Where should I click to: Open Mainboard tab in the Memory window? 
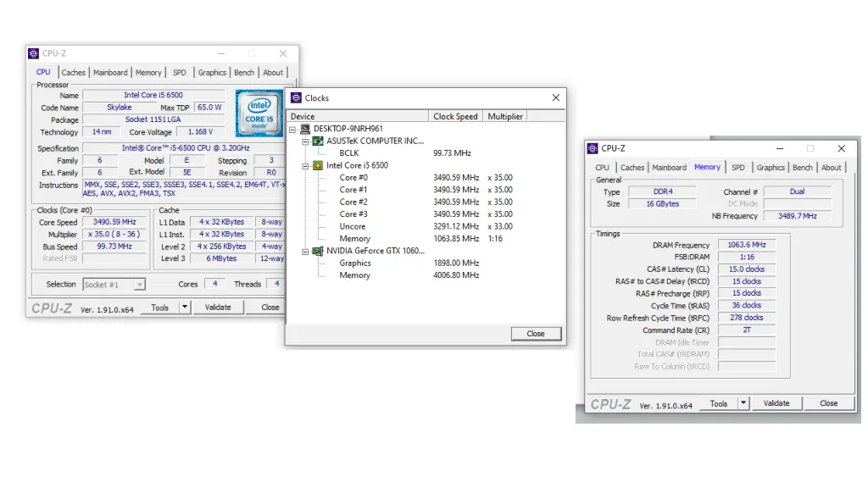(x=670, y=168)
